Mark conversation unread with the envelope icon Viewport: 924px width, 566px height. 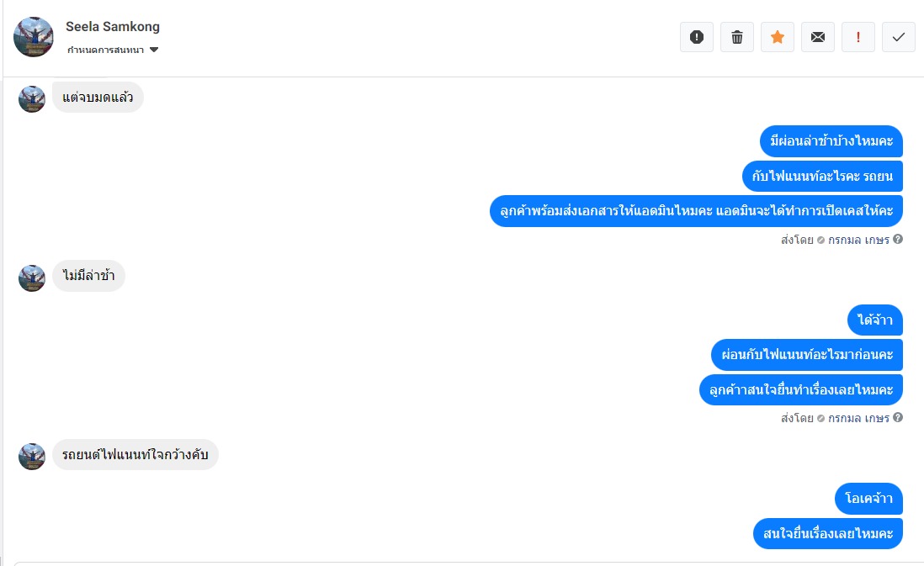click(x=818, y=37)
